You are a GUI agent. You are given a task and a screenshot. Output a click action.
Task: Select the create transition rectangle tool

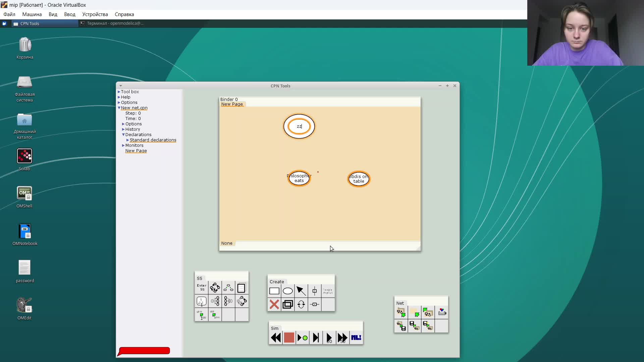click(274, 291)
